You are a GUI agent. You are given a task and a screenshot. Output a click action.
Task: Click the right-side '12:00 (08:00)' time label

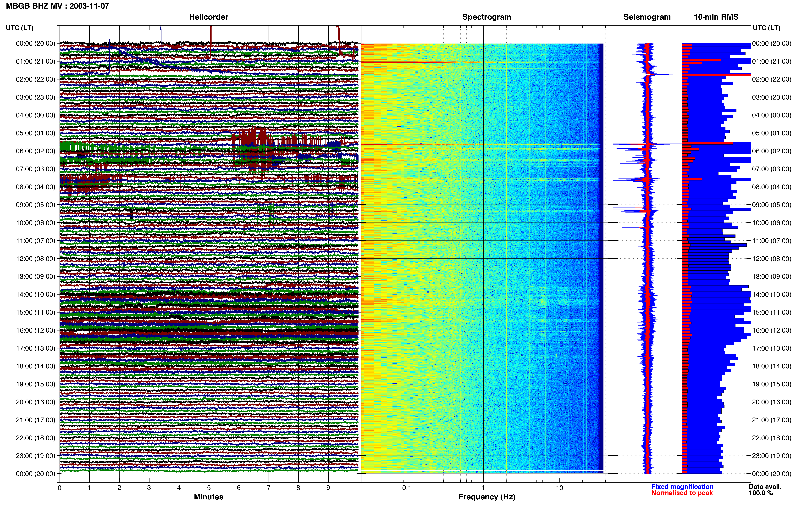772,259
